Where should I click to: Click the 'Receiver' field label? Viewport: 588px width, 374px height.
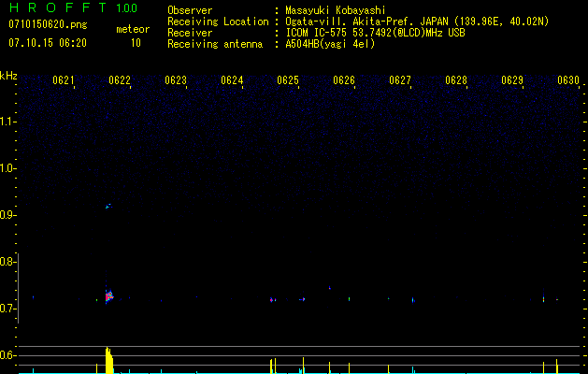tap(190, 33)
